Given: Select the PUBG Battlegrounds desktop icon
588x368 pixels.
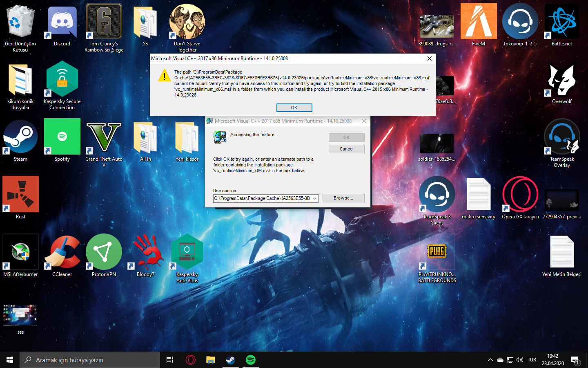Looking at the screenshot, I should tap(437, 253).
